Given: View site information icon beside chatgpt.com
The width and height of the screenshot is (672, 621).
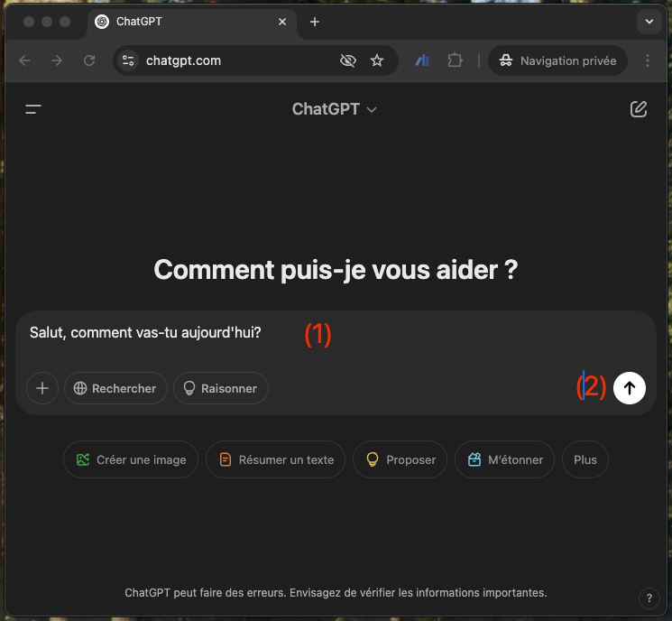Looking at the screenshot, I should pyautogui.click(x=128, y=60).
